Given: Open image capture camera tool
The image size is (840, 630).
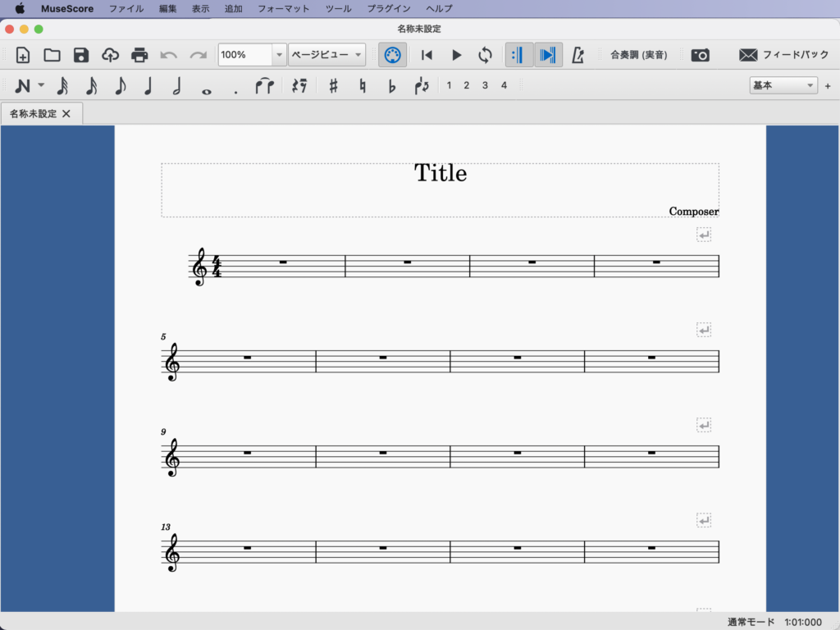Looking at the screenshot, I should coord(700,55).
